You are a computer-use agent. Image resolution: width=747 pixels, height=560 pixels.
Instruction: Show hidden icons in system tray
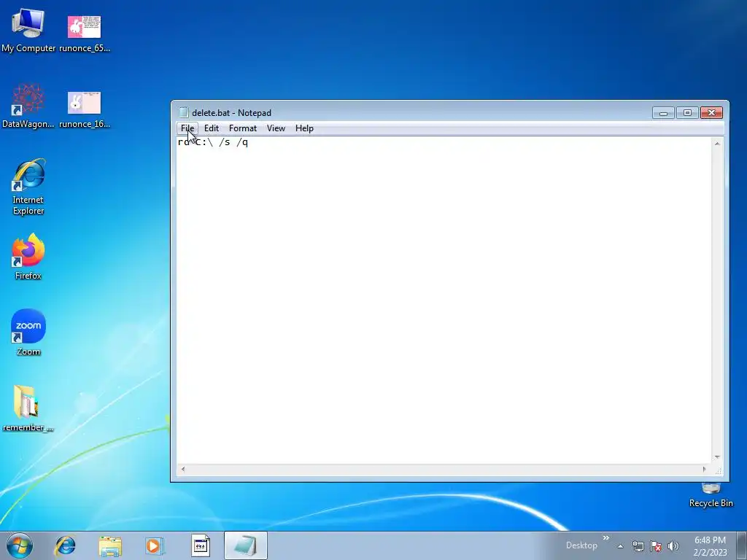620,546
